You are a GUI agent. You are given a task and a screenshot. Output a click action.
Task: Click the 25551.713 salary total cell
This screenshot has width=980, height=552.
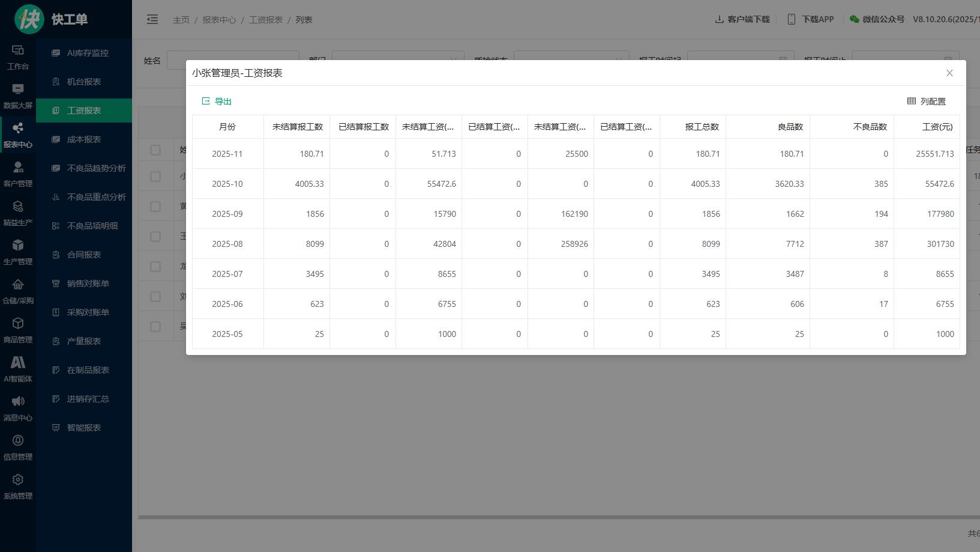tap(927, 154)
